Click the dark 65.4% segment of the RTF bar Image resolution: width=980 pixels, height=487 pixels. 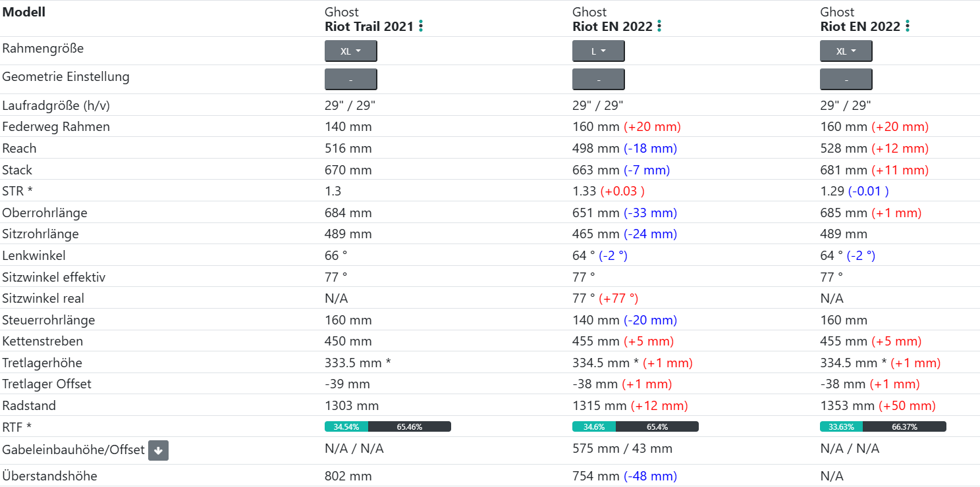coord(657,426)
